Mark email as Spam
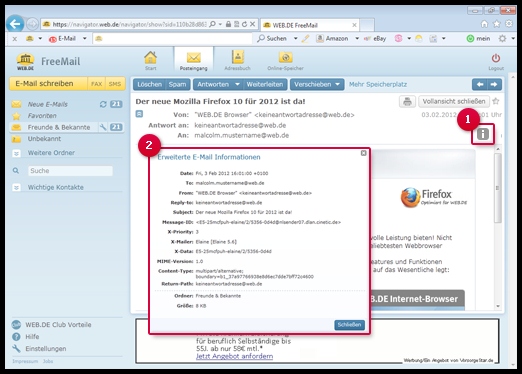 click(177, 84)
